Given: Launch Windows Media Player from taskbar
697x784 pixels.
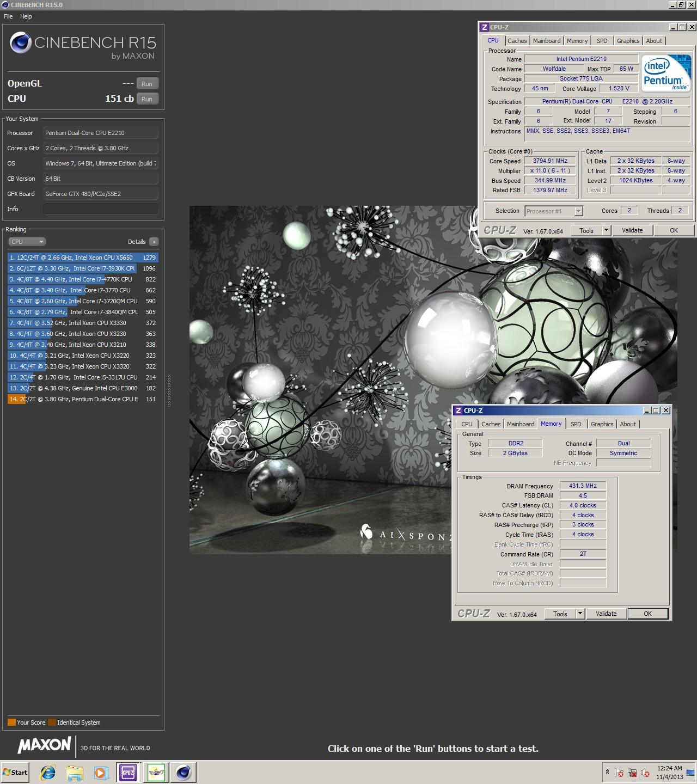Looking at the screenshot, I should tap(101, 772).
